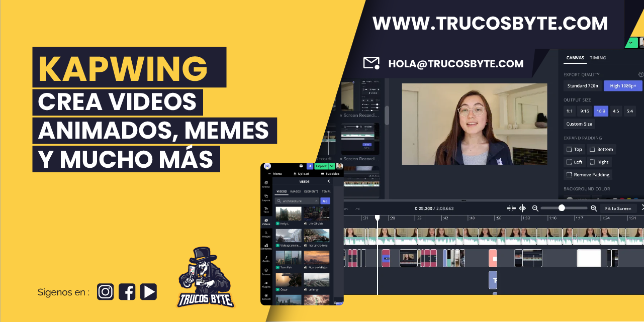Click the Right padding button
The width and height of the screenshot is (644, 322).
599,162
